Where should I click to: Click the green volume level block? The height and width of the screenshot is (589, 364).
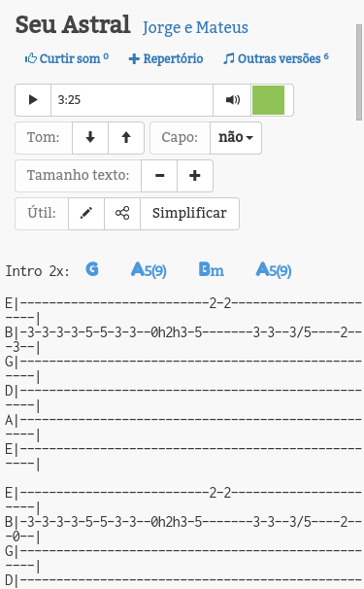[268, 100]
